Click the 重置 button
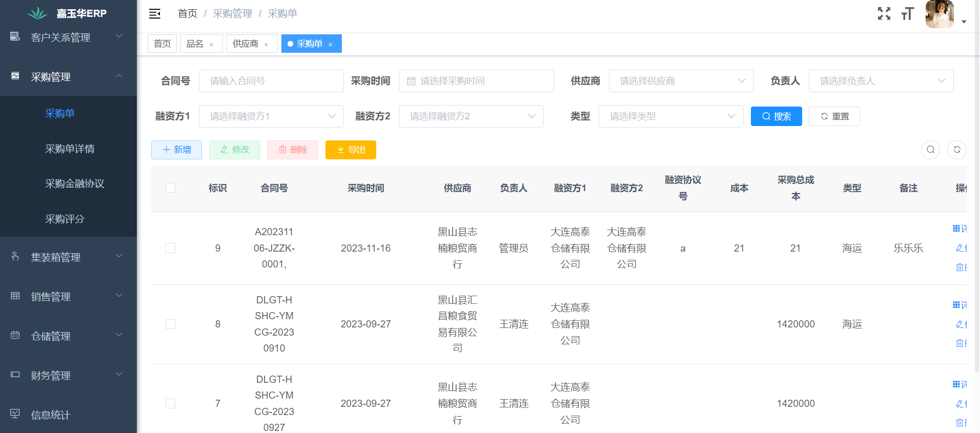 coord(834,116)
